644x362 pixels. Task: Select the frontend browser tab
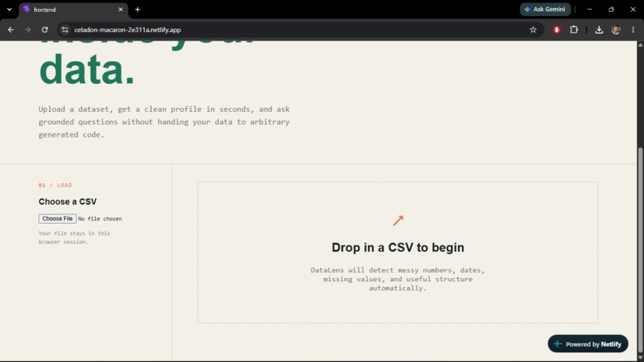click(x=73, y=10)
